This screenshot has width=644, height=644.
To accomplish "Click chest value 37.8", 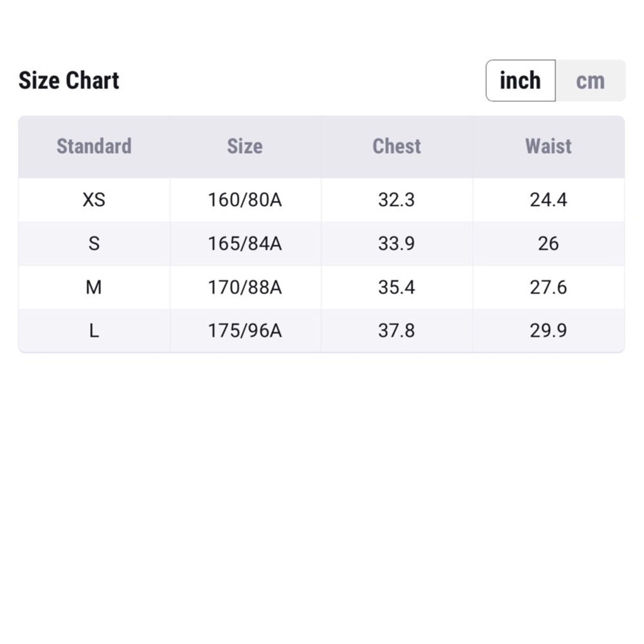I will (397, 330).
